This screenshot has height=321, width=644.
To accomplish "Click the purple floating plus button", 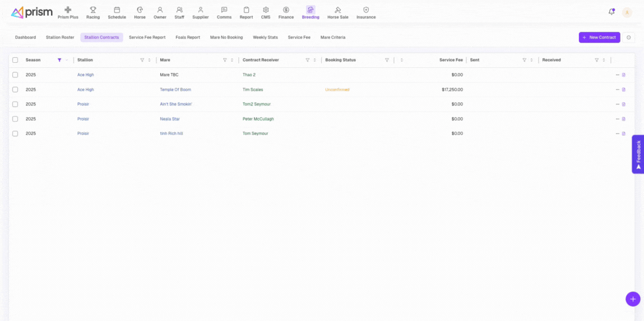I will [x=632, y=299].
